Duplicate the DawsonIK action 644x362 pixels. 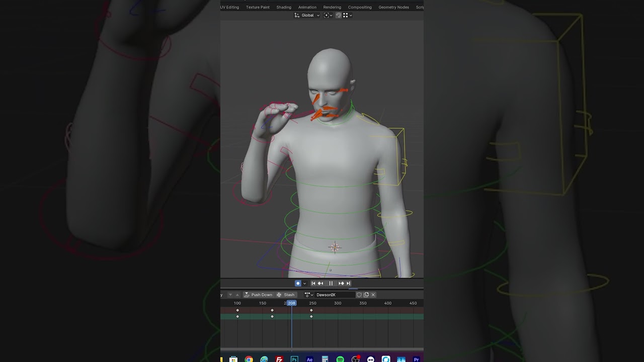click(x=366, y=295)
